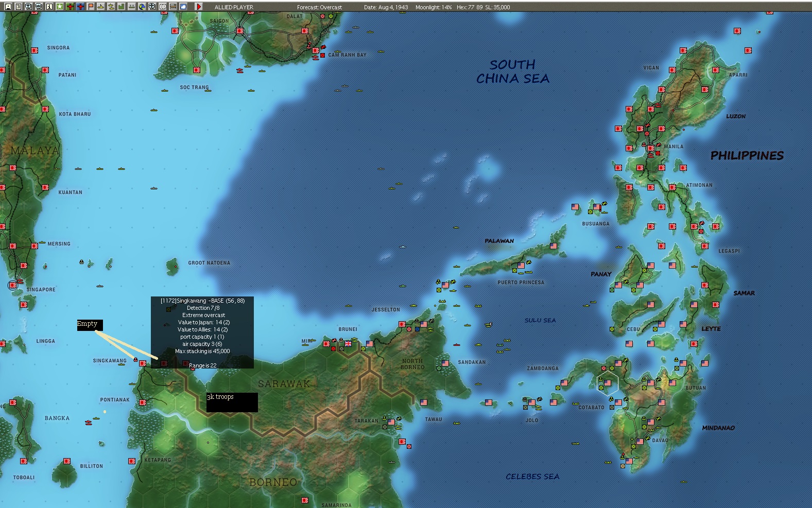
Task: Click the Forecast: Overcast status text
Action: point(319,7)
